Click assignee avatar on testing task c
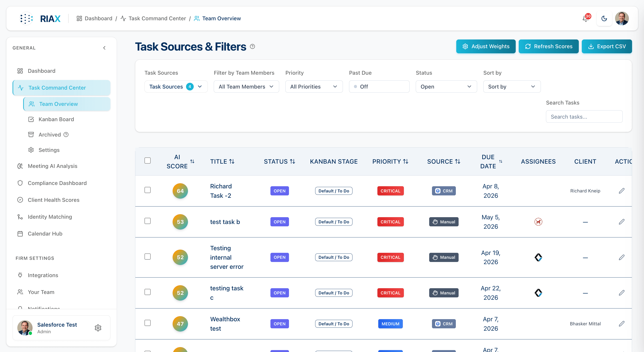Screen dimensions: 644x352 click(x=538, y=293)
